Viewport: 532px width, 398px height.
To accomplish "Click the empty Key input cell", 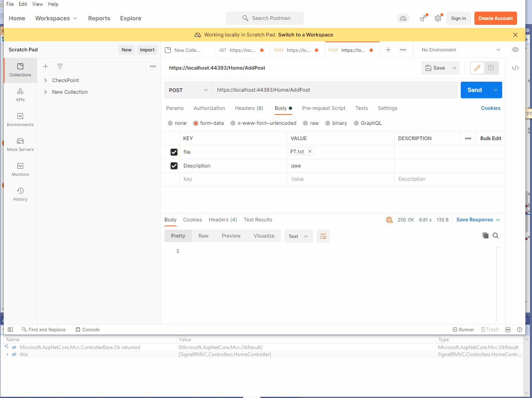I will point(233,179).
